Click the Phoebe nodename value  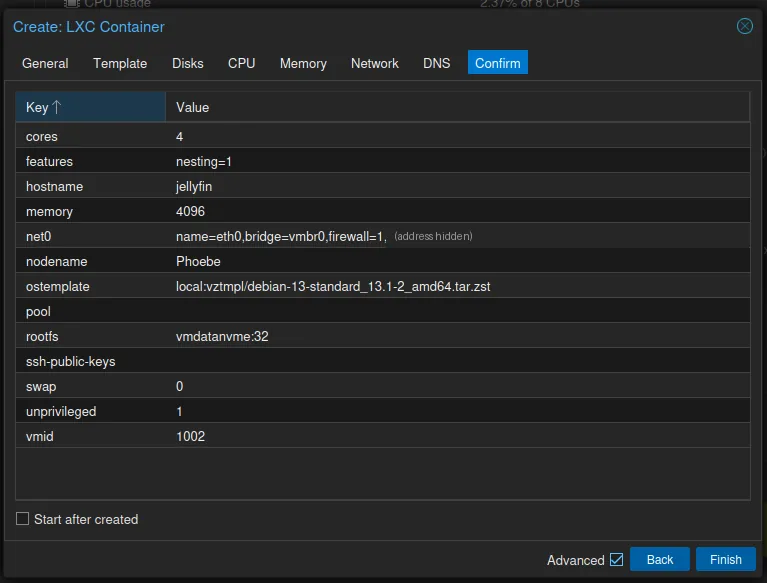(x=198, y=261)
